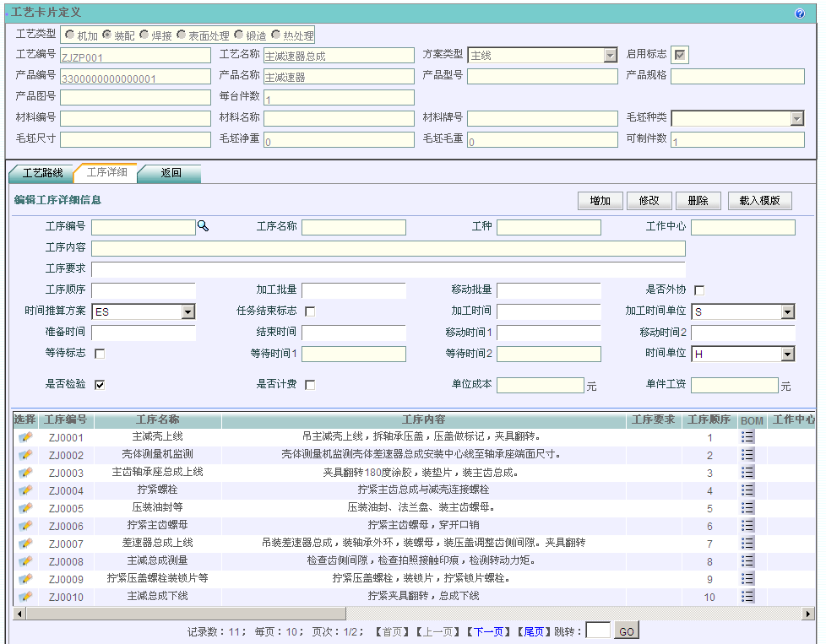This screenshot has height=644, width=826.
Task: Click the 载入模版 button
Action: click(x=759, y=201)
